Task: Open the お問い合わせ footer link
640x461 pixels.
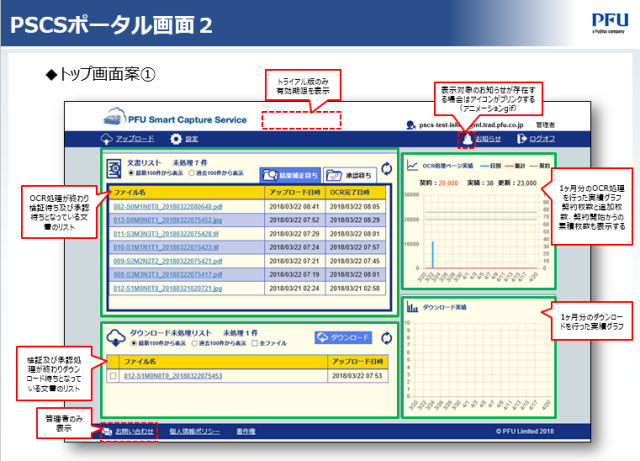Action: tap(135, 432)
